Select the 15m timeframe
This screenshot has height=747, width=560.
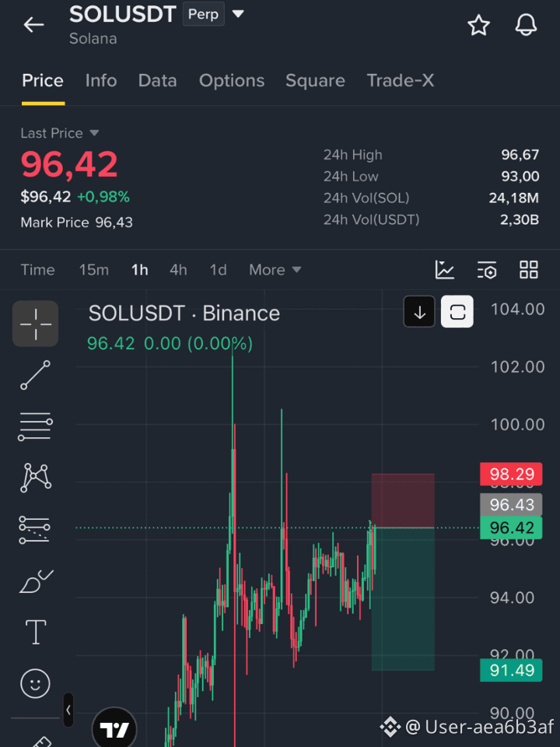pyautogui.click(x=94, y=270)
